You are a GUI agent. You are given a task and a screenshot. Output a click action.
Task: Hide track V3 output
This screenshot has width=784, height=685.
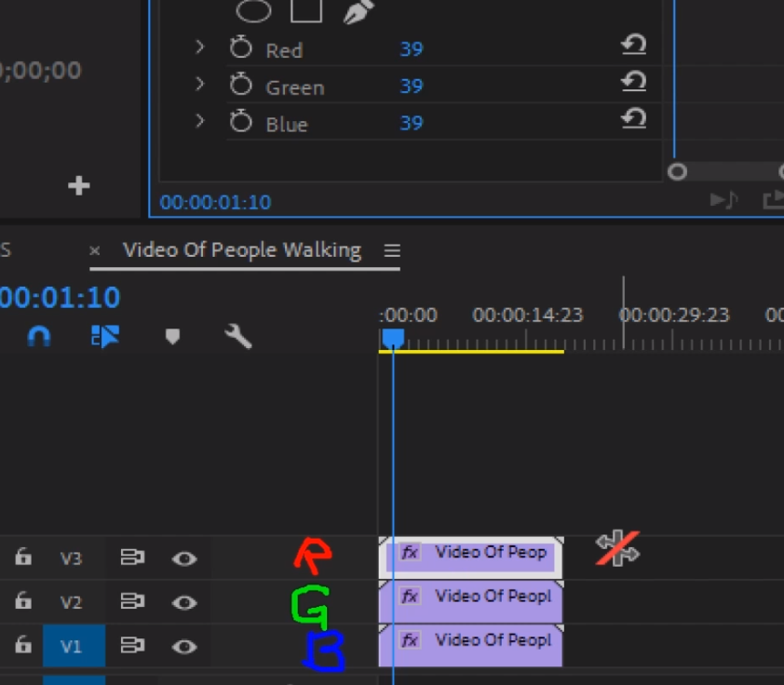[x=184, y=558]
